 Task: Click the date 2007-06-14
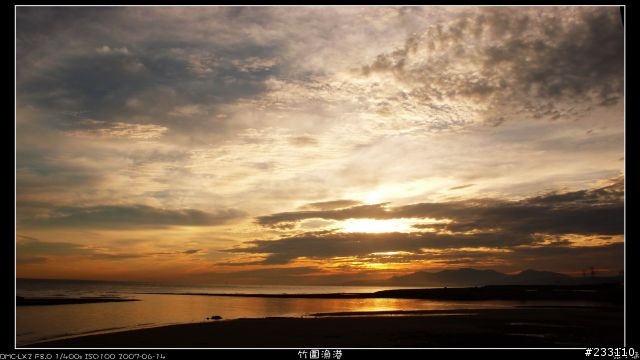(x=142, y=356)
